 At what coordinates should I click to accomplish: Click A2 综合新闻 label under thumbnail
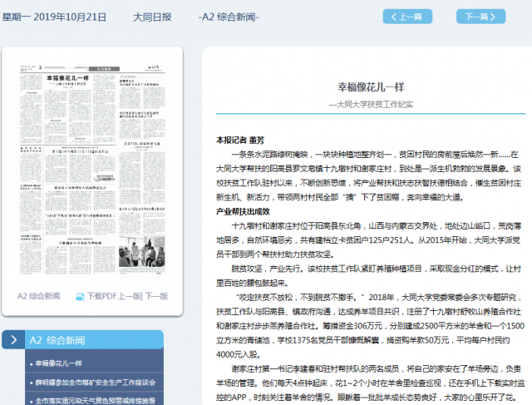(39, 296)
